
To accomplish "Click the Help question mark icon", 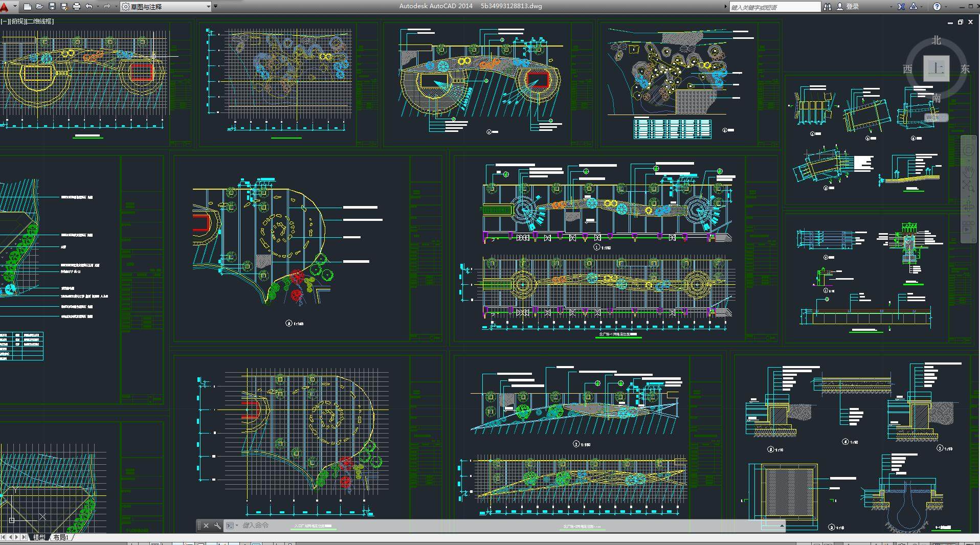I will pos(937,7).
